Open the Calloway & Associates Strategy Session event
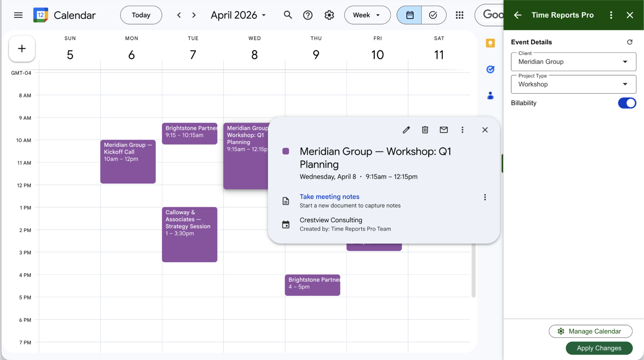This screenshot has width=644, height=360. (189, 235)
